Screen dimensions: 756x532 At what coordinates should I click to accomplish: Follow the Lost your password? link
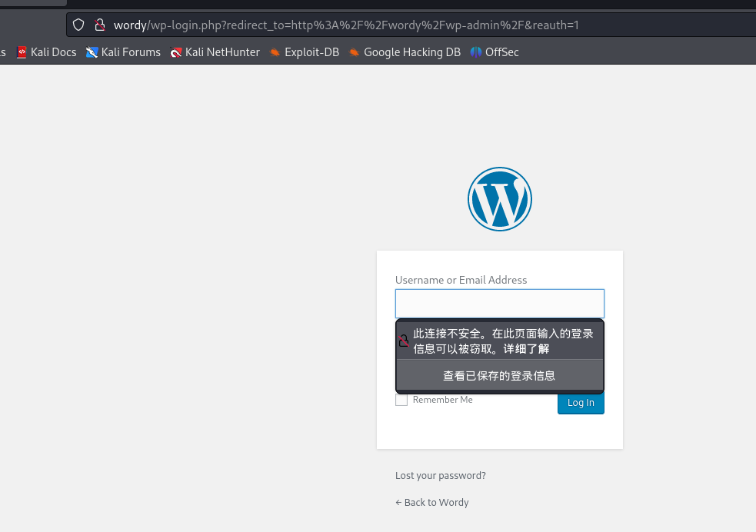pyautogui.click(x=440, y=476)
